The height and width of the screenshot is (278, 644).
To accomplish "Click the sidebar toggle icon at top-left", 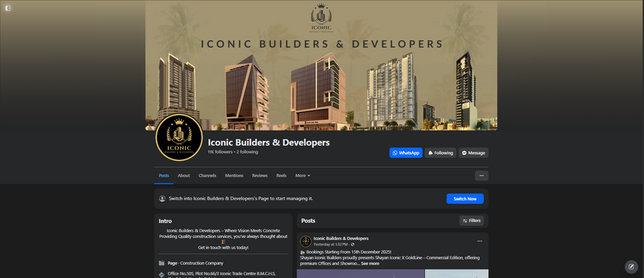I will coord(8,8).
